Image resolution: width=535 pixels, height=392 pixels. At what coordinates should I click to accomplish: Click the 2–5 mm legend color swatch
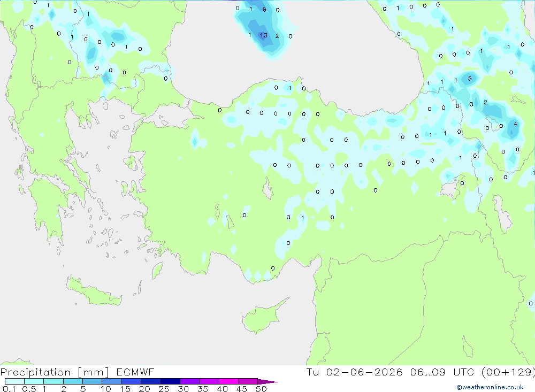coord(73,381)
